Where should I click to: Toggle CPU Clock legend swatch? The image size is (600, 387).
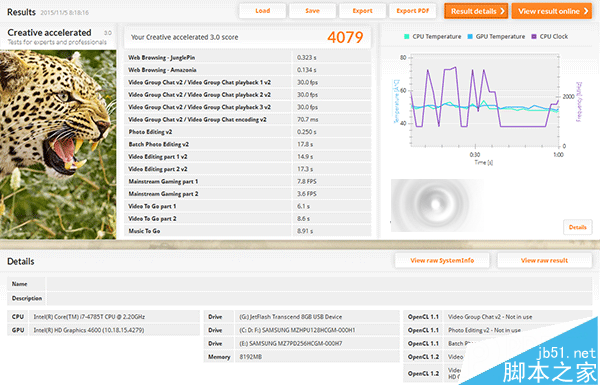point(534,37)
